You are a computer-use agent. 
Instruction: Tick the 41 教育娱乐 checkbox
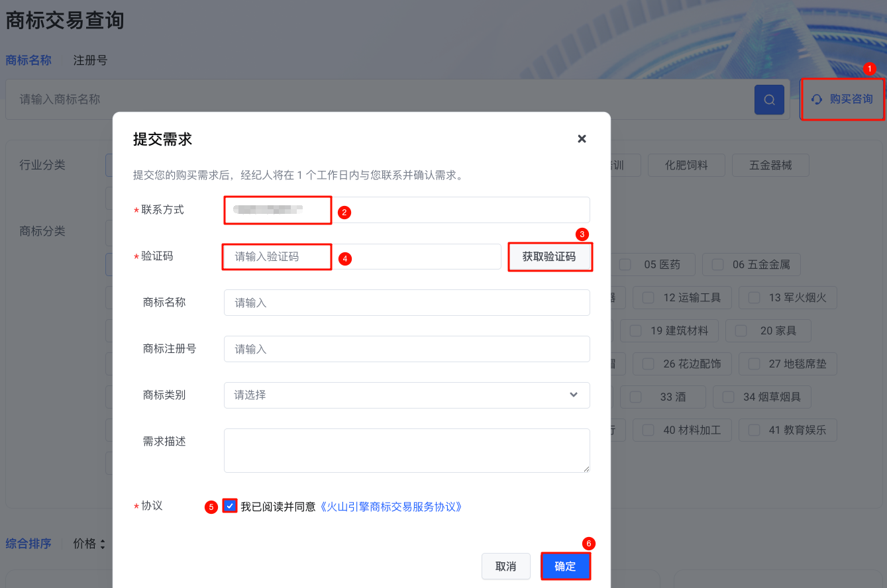754,430
